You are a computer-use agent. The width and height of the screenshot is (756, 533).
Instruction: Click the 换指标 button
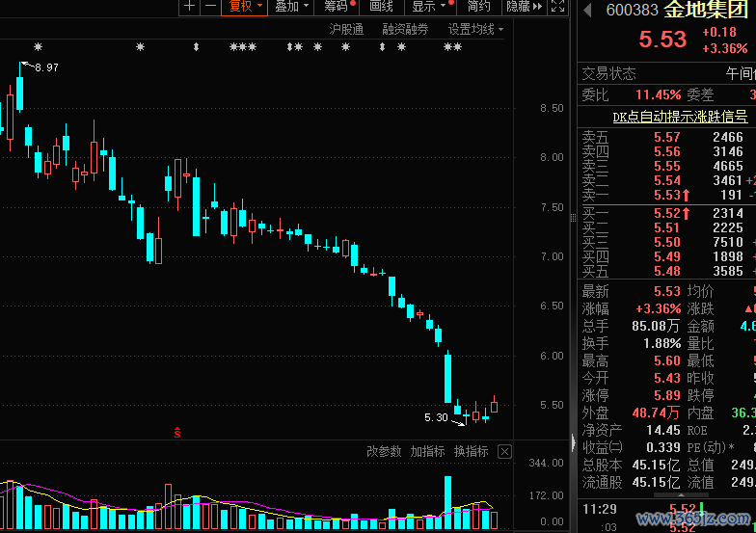tap(471, 451)
